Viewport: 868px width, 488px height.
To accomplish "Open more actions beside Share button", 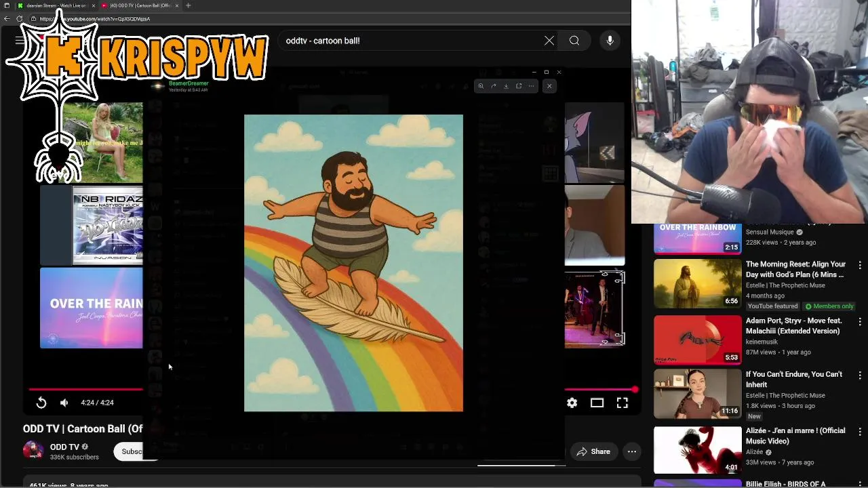I will (x=632, y=451).
